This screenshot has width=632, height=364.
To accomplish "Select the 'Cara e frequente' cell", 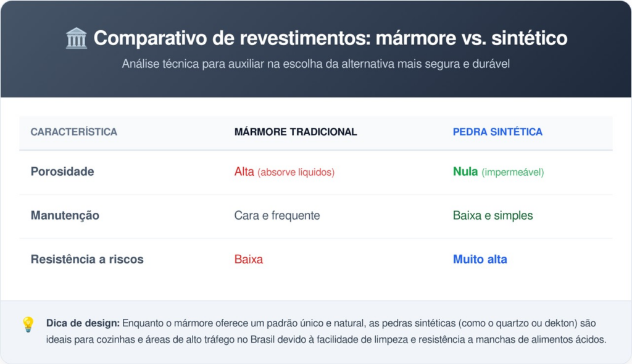I will click(x=277, y=215).
